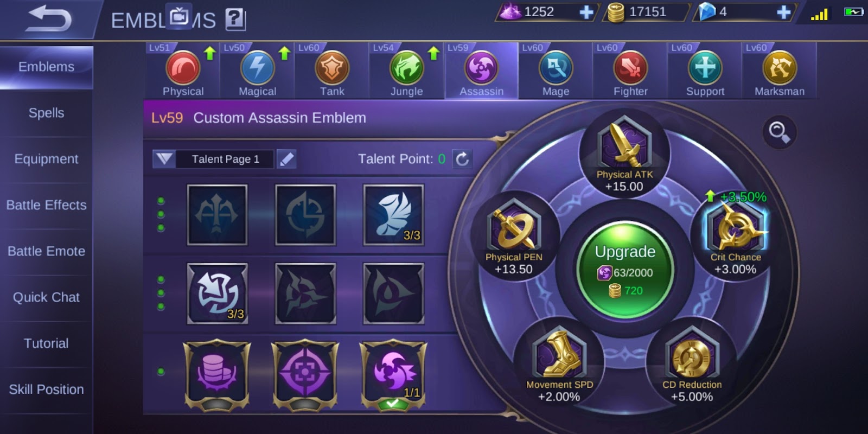Switch to the Marksman emblem tab
Viewport: 868px width, 434px height.
coord(779,71)
